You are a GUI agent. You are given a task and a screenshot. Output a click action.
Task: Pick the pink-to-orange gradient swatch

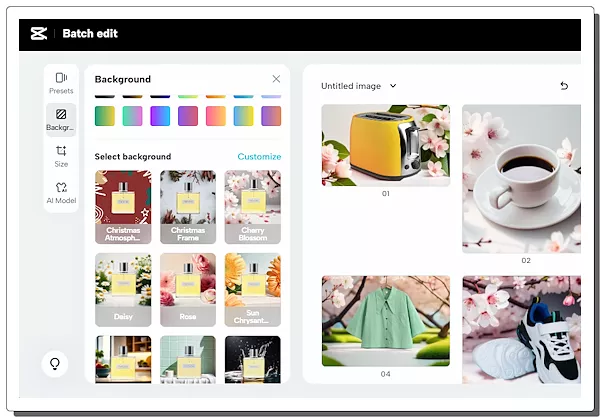click(216, 116)
